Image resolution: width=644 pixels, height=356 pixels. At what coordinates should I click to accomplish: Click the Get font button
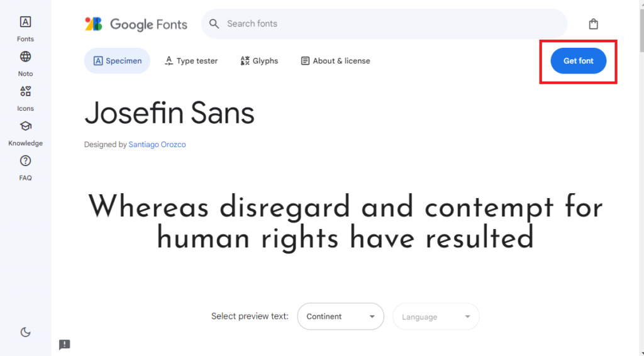[579, 61]
